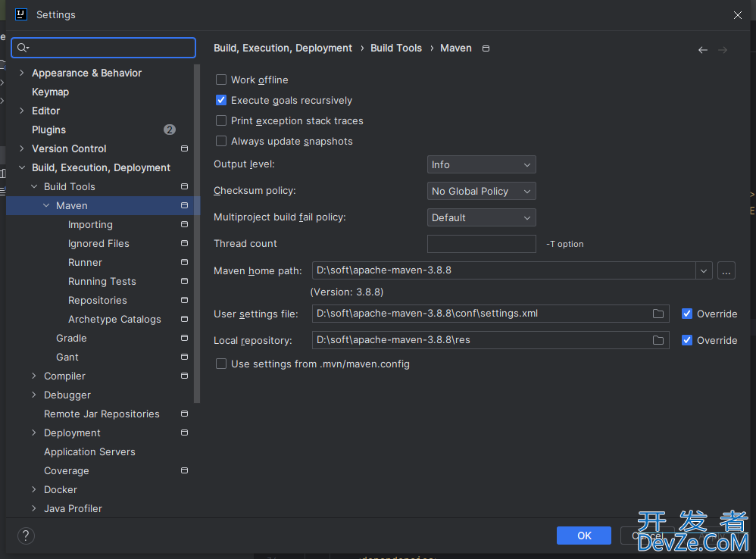The width and height of the screenshot is (756, 559).
Task: Click the project-level icon in the Maven breadcrumb
Action: coord(486,48)
